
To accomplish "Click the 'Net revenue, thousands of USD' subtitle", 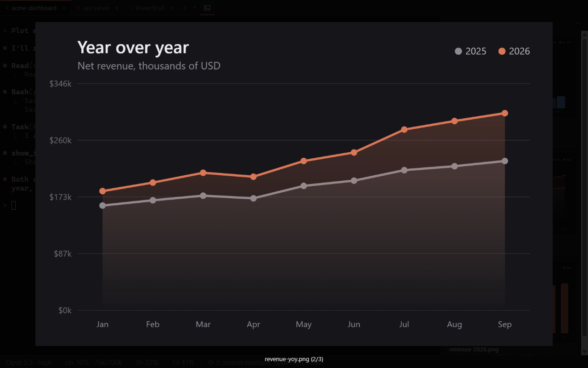I will coord(149,66).
